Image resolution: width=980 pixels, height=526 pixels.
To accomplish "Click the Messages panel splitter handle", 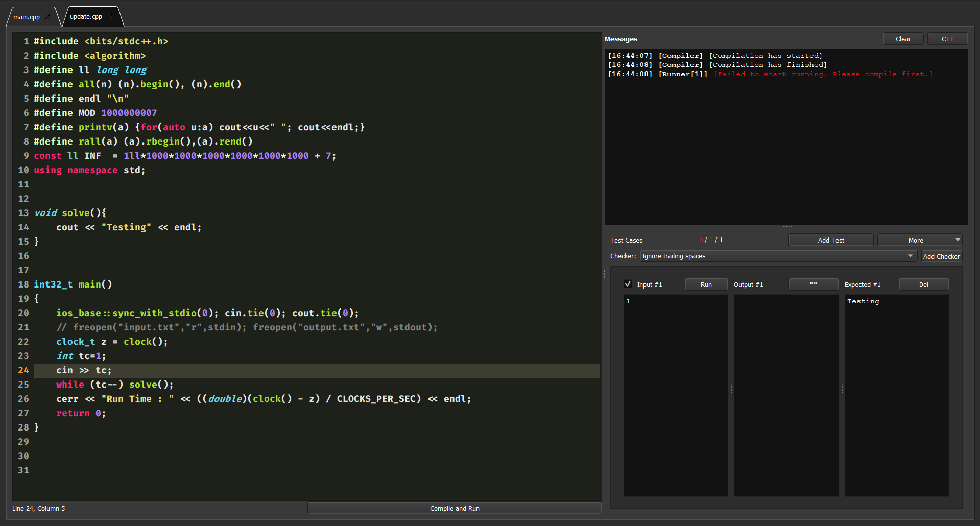I will tap(786, 226).
